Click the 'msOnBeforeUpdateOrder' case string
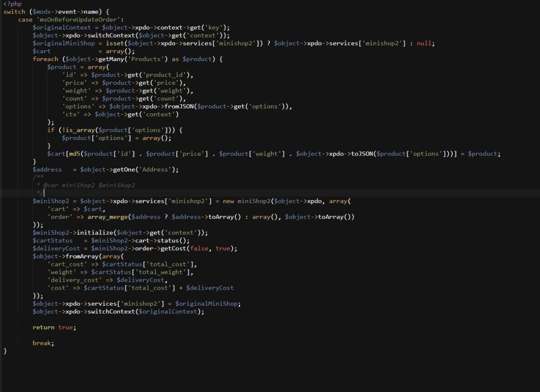 80,19
